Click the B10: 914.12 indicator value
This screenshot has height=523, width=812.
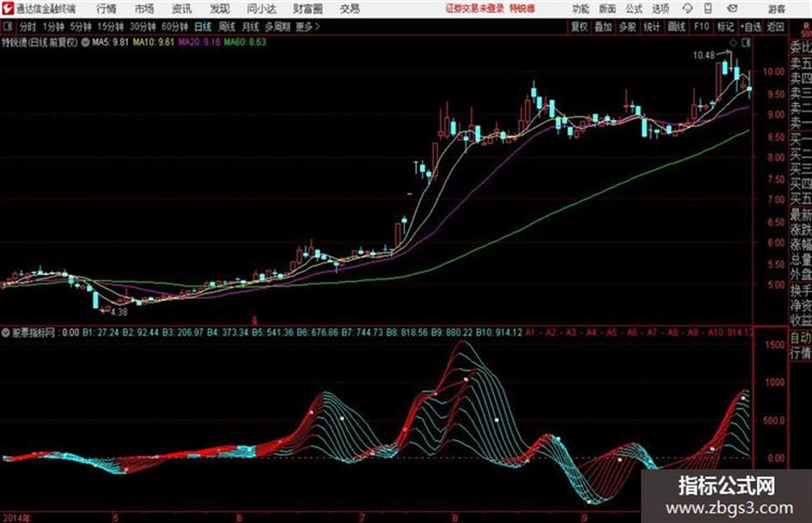coord(498,332)
